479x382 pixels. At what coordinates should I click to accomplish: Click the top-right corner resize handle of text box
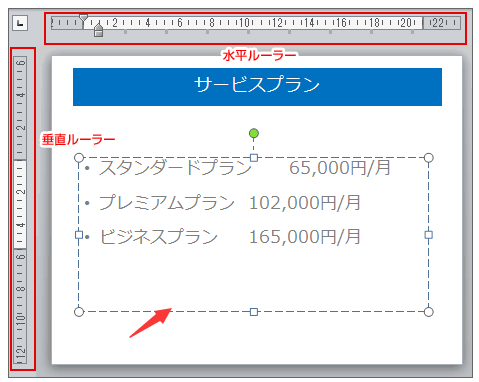(x=429, y=158)
